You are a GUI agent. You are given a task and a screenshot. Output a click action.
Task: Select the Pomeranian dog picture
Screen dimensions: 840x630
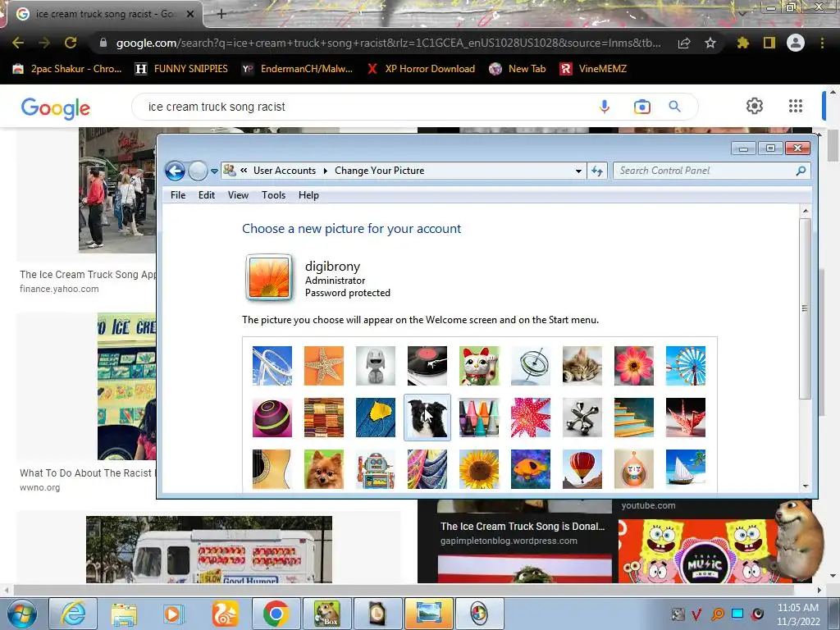pyautogui.click(x=323, y=468)
